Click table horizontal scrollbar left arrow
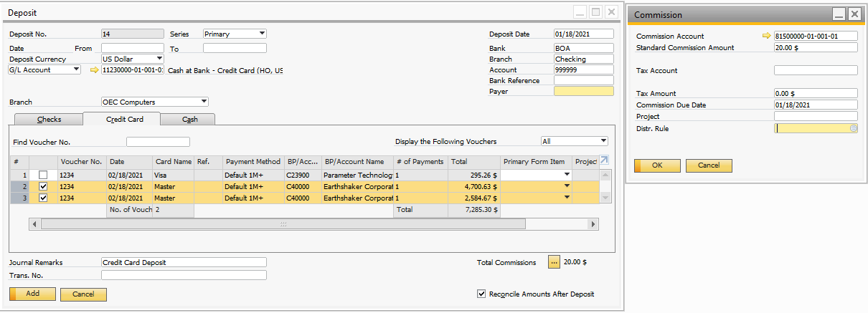 point(34,224)
